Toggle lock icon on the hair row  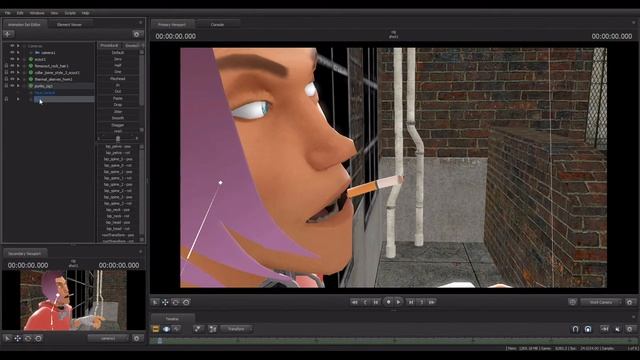(6, 66)
